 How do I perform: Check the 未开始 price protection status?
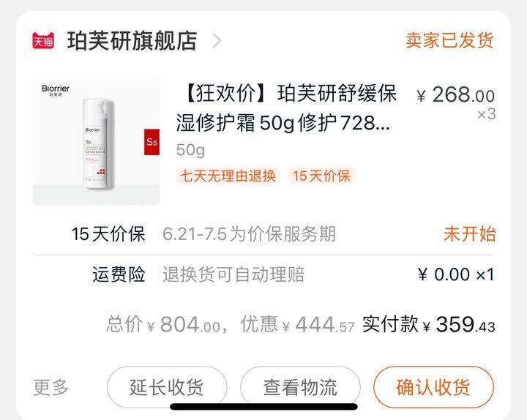[x=469, y=234]
